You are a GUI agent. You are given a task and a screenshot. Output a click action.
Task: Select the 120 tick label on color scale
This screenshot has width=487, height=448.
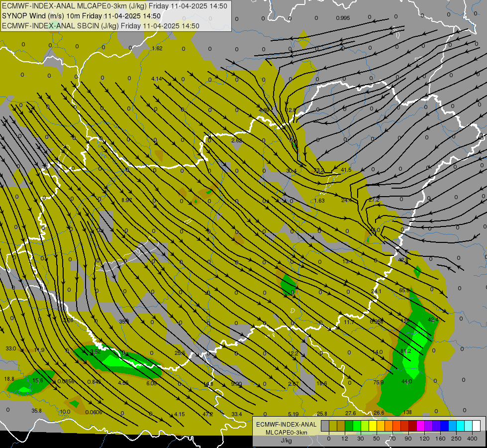(x=424, y=439)
